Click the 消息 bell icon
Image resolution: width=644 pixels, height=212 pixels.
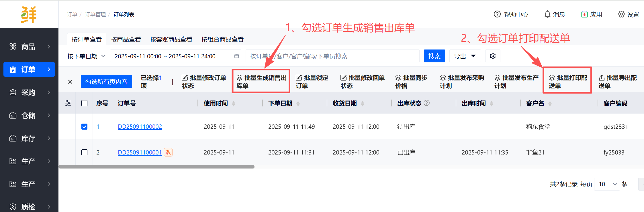pos(547,14)
